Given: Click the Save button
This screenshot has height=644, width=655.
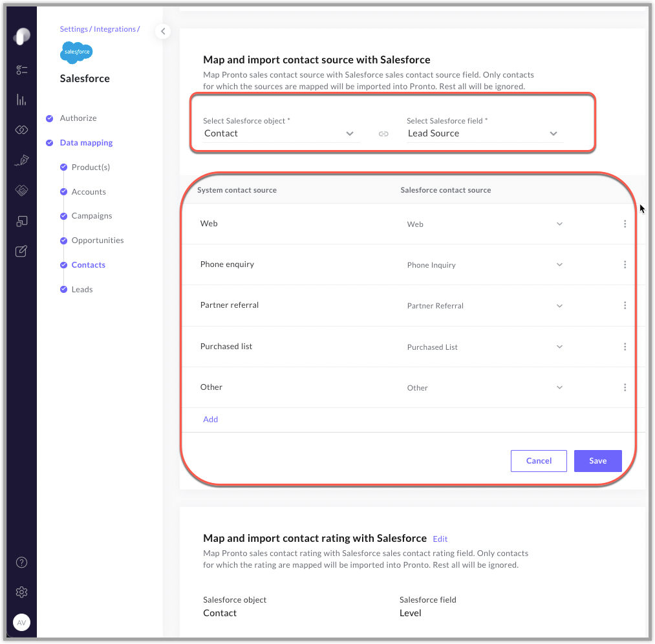Looking at the screenshot, I should pos(597,461).
